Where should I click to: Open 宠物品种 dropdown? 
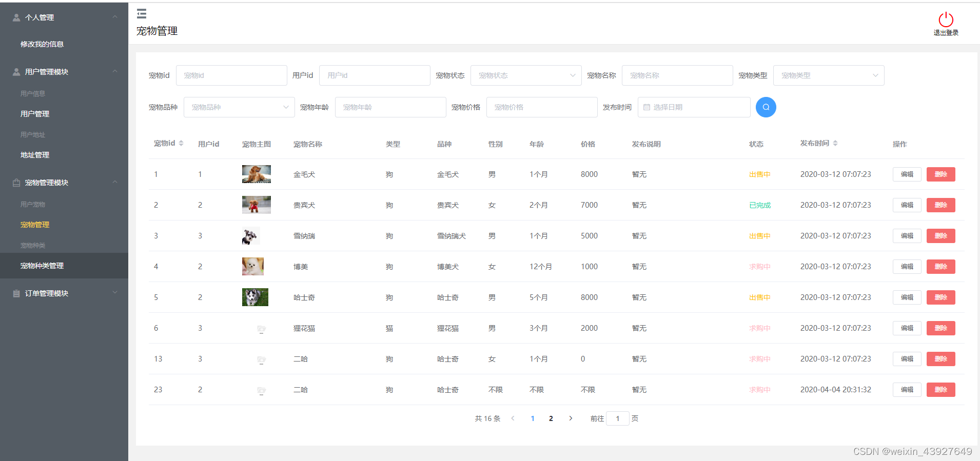(239, 107)
